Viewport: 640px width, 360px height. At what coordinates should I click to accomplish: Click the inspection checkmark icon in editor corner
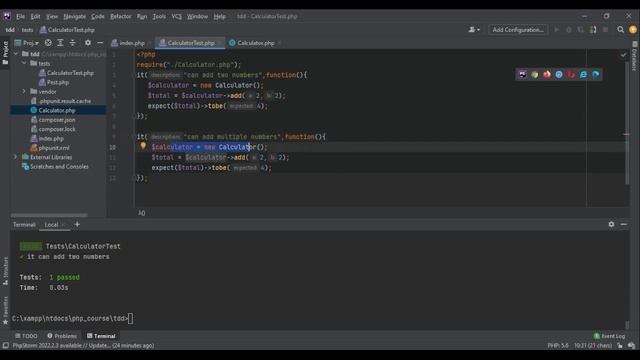[x=623, y=55]
